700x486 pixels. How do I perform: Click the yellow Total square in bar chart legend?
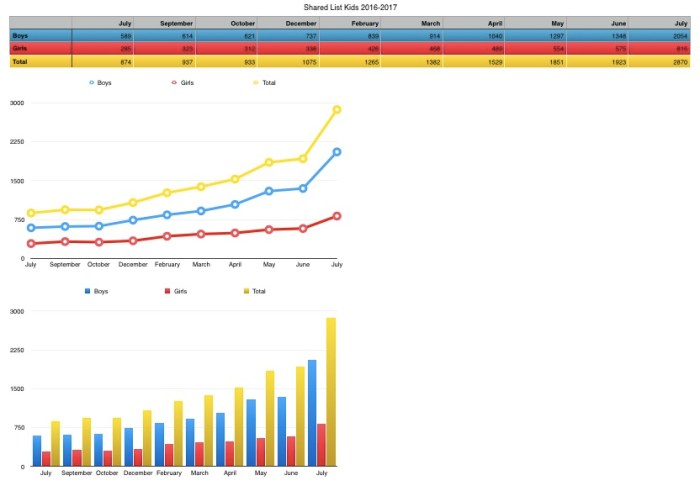pyautogui.click(x=247, y=291)
